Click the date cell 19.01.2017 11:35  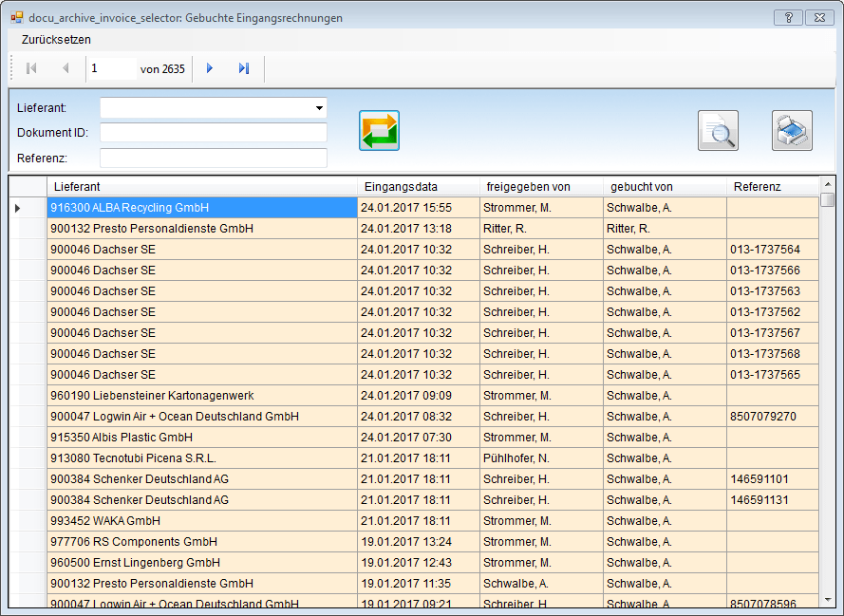tap(419, 584)
